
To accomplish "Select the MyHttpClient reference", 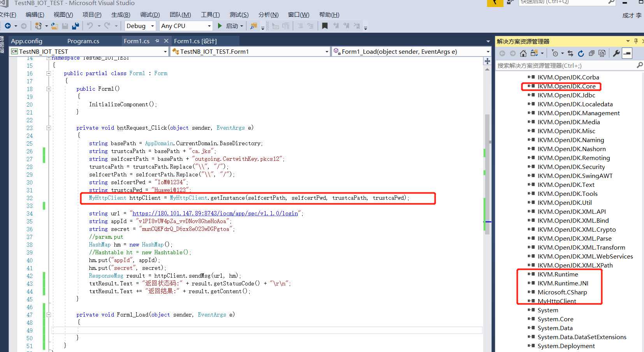I will pyautogui.click(x=557, y=301).
